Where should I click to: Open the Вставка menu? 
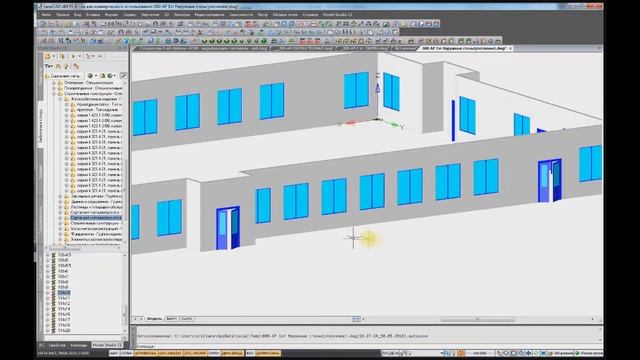(x=93, y=15)
